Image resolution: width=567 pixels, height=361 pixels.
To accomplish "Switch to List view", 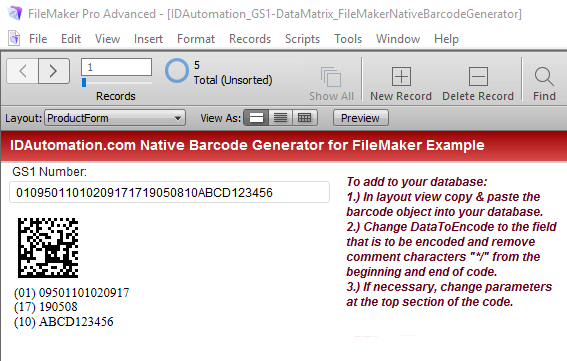I will [x=281, y=118].
